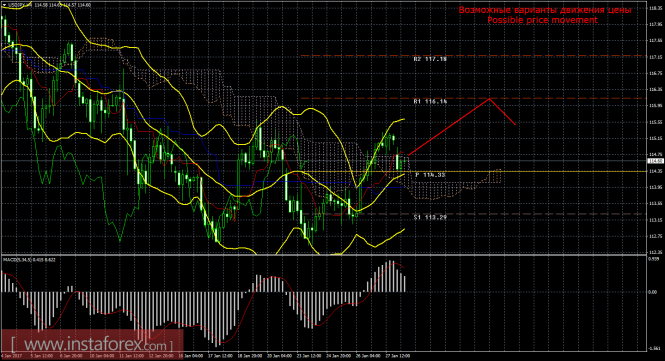Select the USDJPY H4 symbol label
665x361 pixels.
click(x=20, y=5)
